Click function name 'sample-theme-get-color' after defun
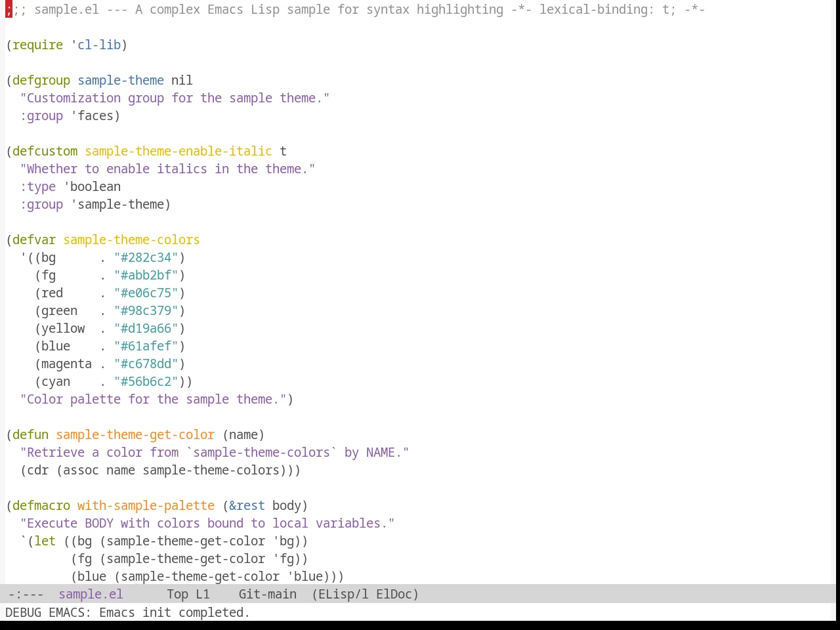The width and height of the screenshot is (840, 630). pos(135,434)
